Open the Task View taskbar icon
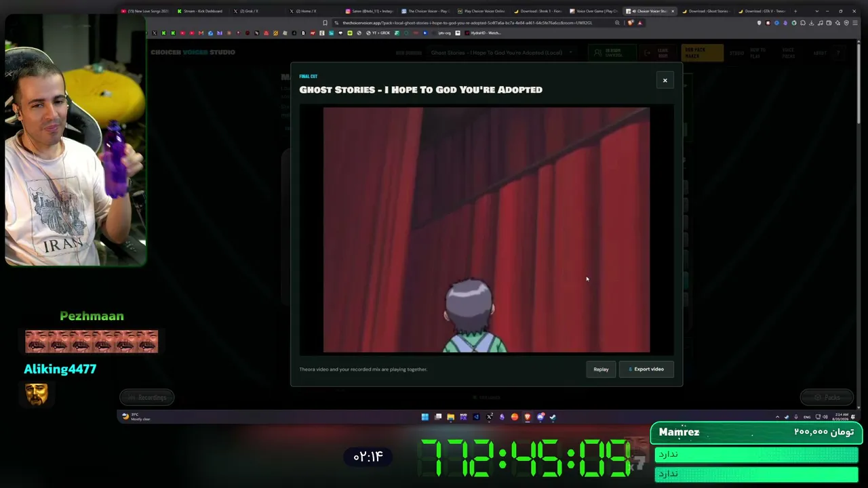Viewport: 868px width, 488px height. 438,417
